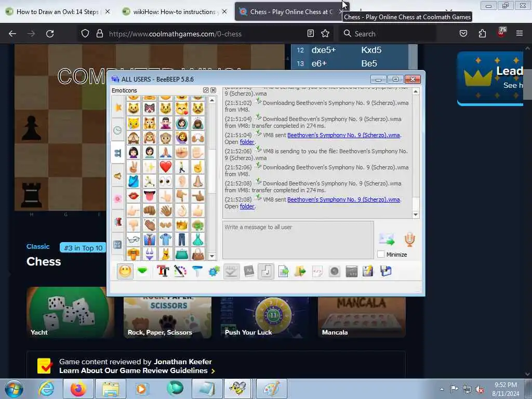532x399 pixels.
Task: Toggle the ABC spell-check button
Action: pos(231,271)
